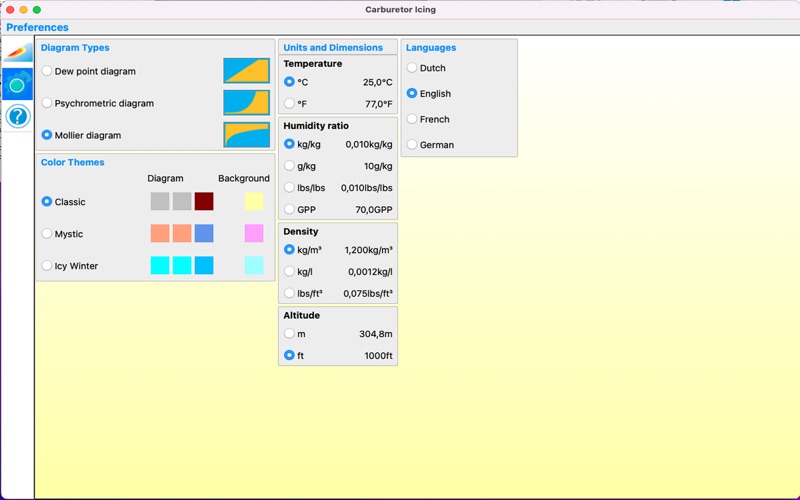Switch language to English

(x=412, y=93)
